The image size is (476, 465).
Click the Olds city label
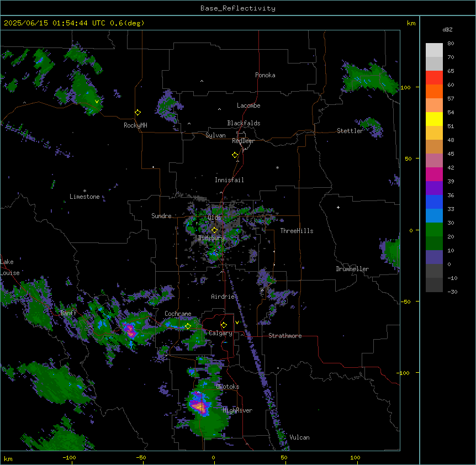coord(214,218)
